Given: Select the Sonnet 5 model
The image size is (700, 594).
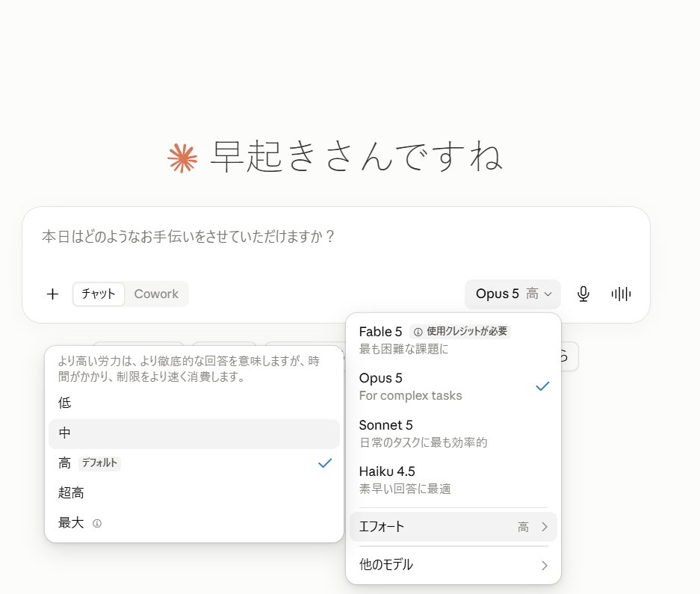Looking at the screenshot, I should click(453, 433).
